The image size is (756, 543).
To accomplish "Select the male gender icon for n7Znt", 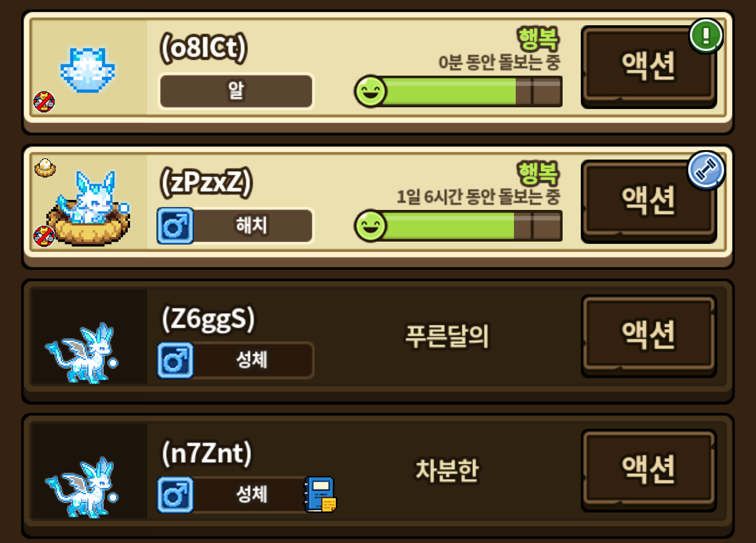I will pos(175,495).
